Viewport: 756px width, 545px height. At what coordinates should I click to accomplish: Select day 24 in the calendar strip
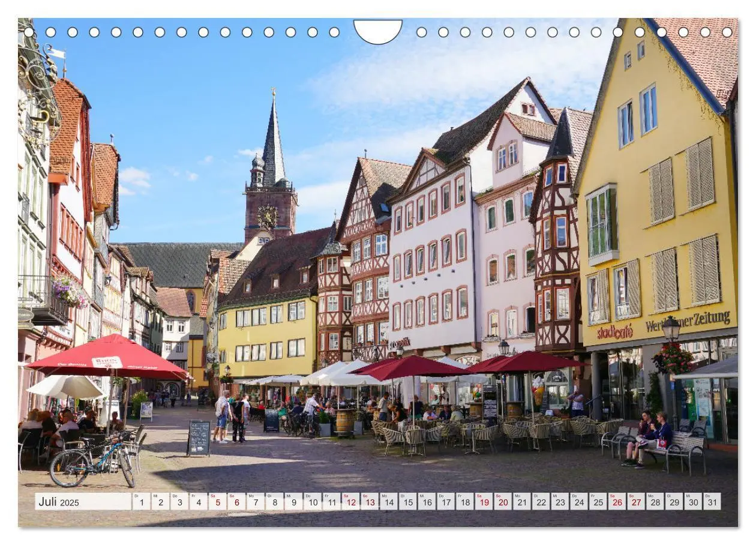(x=578, y=502)
